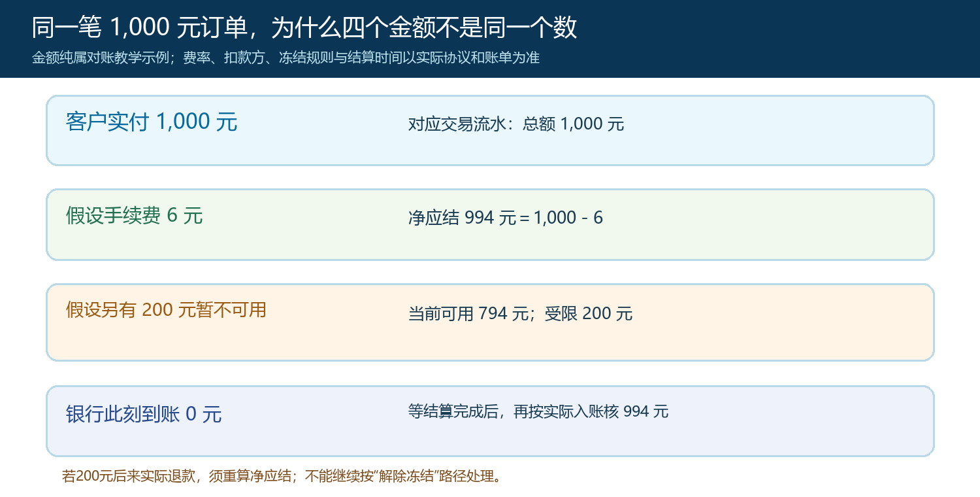Click the formula '净应结 994 元 = 1,000 - 6'
The image size is (980, 497).
click(506, 218)
